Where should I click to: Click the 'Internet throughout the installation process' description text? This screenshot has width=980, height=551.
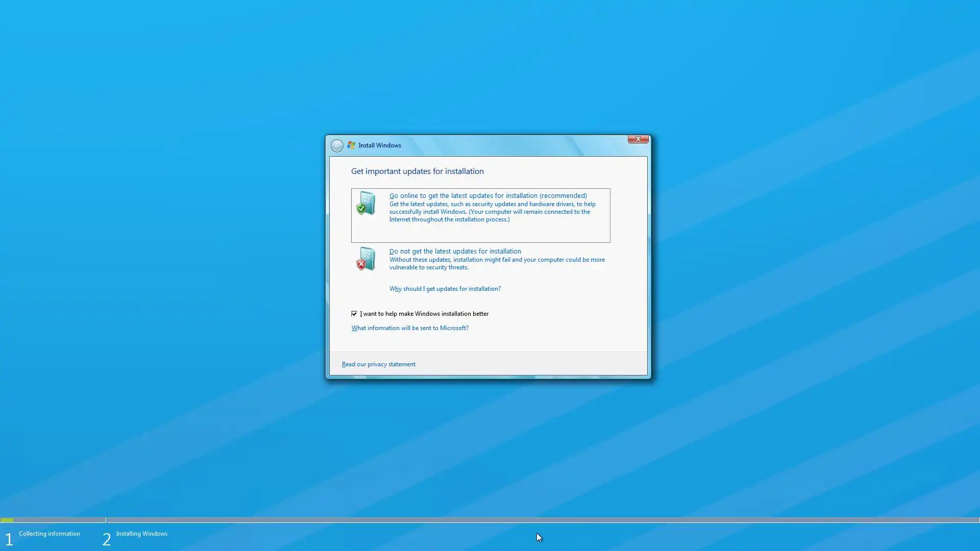coord(449,219)
